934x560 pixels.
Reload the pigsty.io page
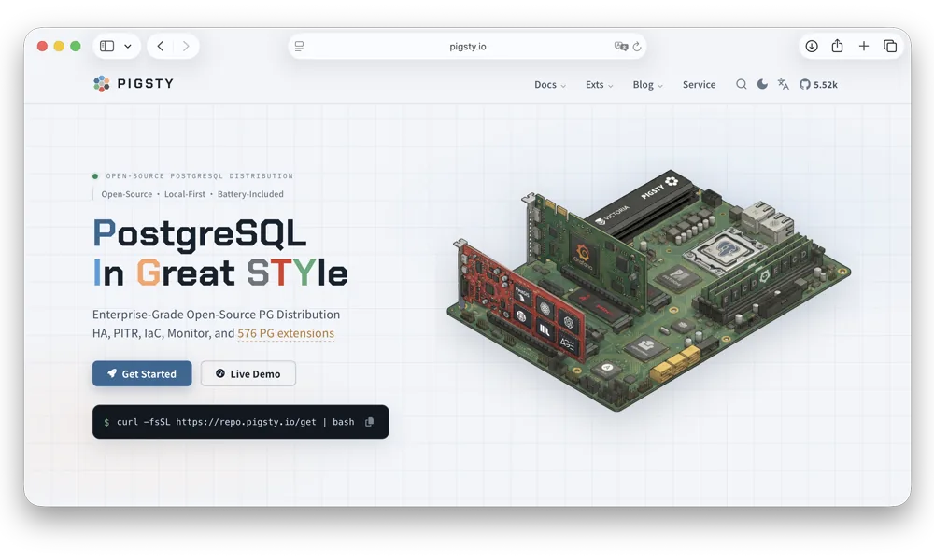(x=637, y=46)
